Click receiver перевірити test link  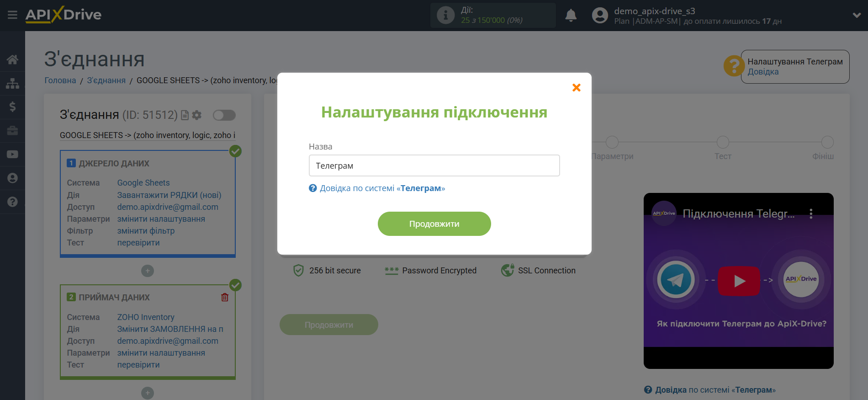[138, 365]
